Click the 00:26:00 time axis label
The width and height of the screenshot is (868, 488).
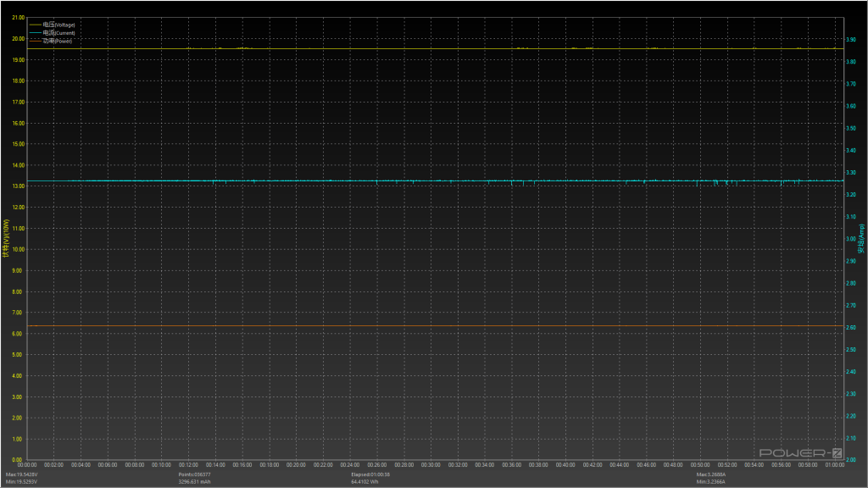(377, 465)
